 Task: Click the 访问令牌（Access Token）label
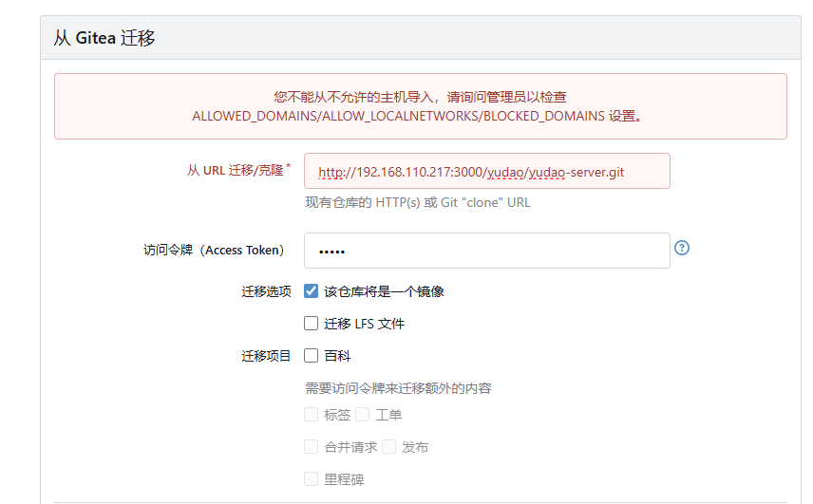[x=214, y=251]
